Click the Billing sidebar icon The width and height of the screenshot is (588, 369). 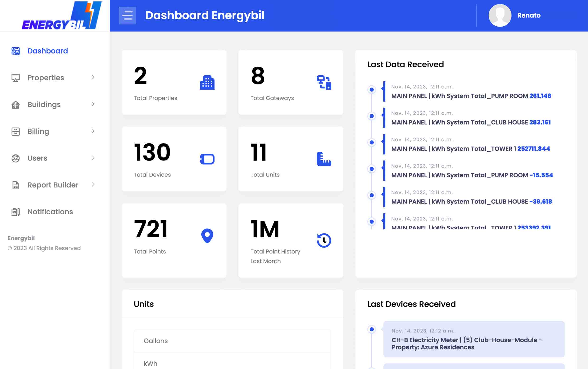pyautogui.click(x=16, y=131)
